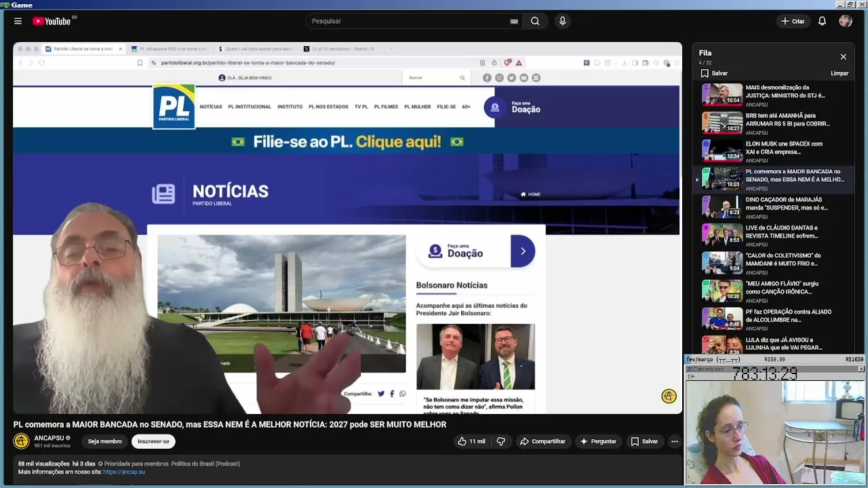
Task: Select MEU AMIGO FLÁVIO queue item
Action: click(774, 291)
